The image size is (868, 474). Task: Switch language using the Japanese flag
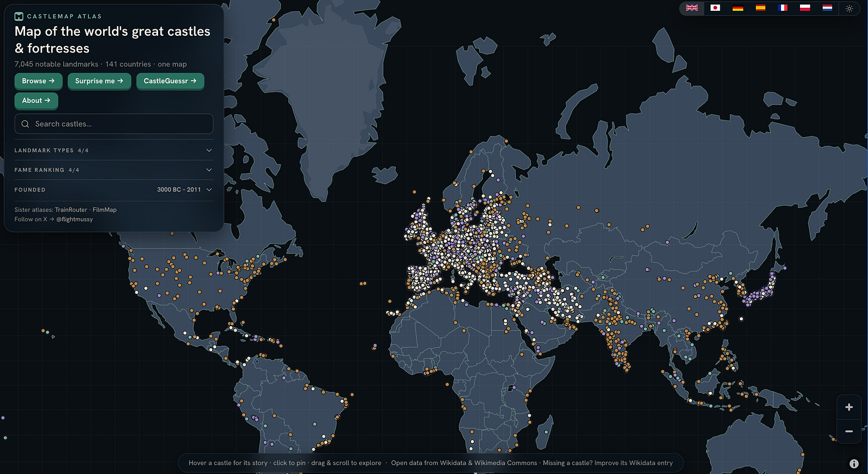[715, 8]
